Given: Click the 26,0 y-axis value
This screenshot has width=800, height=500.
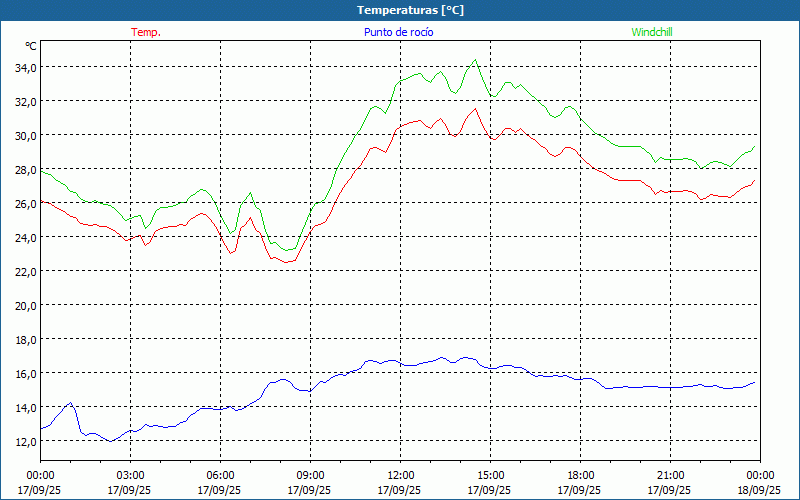Looking at the screenshot, I should (24, 203).
